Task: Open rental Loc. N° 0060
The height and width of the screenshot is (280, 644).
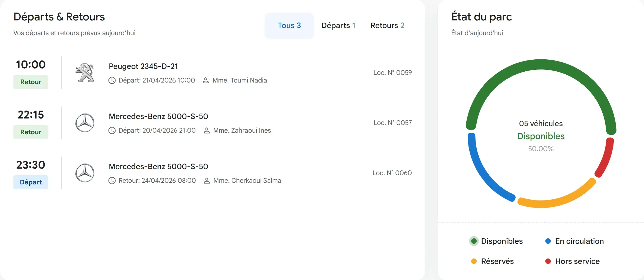Action: [x=392, y=173]
